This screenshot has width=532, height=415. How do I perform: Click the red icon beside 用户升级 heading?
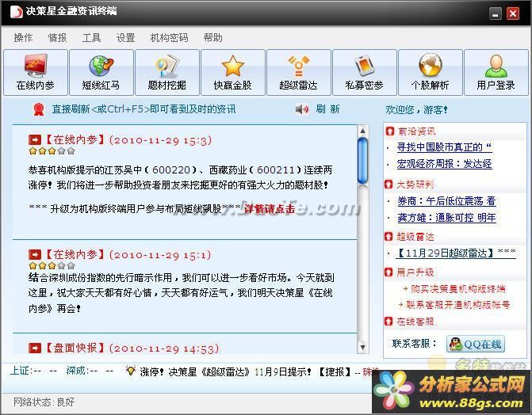pos(388,272)
